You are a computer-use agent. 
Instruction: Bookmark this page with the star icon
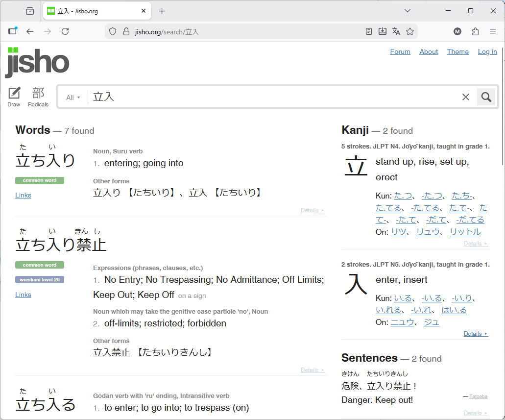click(x=410, y=31)
